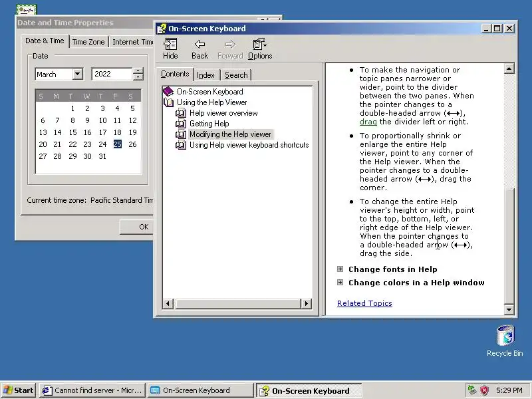Click the topic pane scroll-up arrow
The image size is (532, 399).
coord(509,69)
